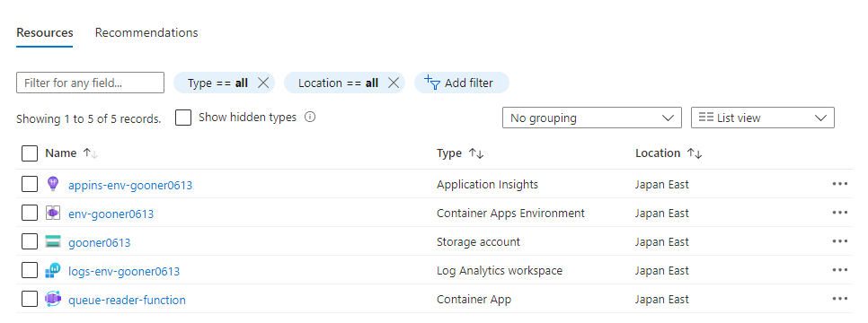868x323 pixels.
Task: Open the env-gooner0613 resource link
Action: [111, 214]
